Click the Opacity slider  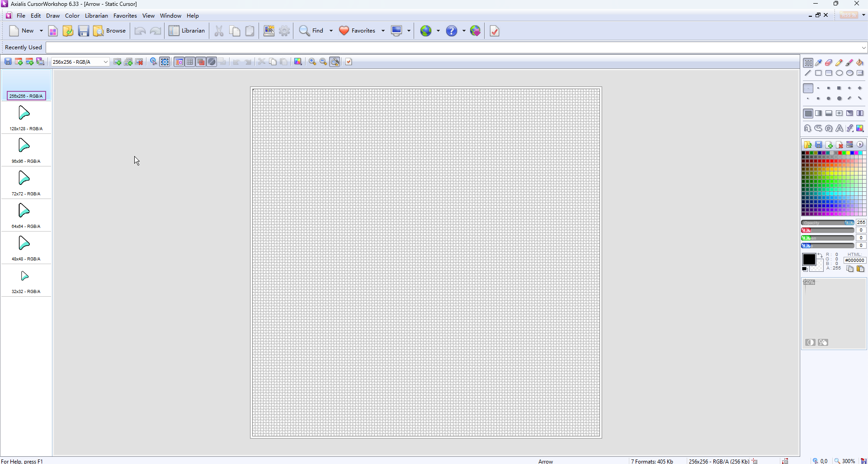pos(827,223)
